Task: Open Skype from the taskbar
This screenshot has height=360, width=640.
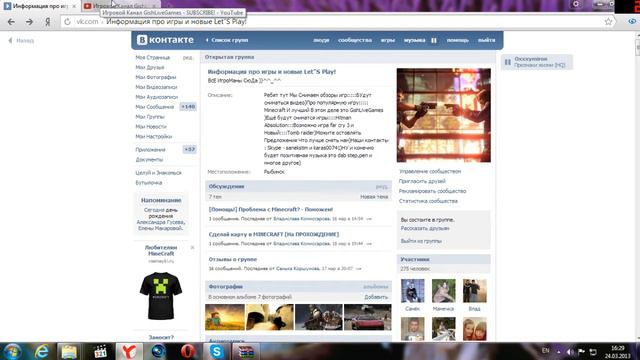Action: (x=217, y=351)
